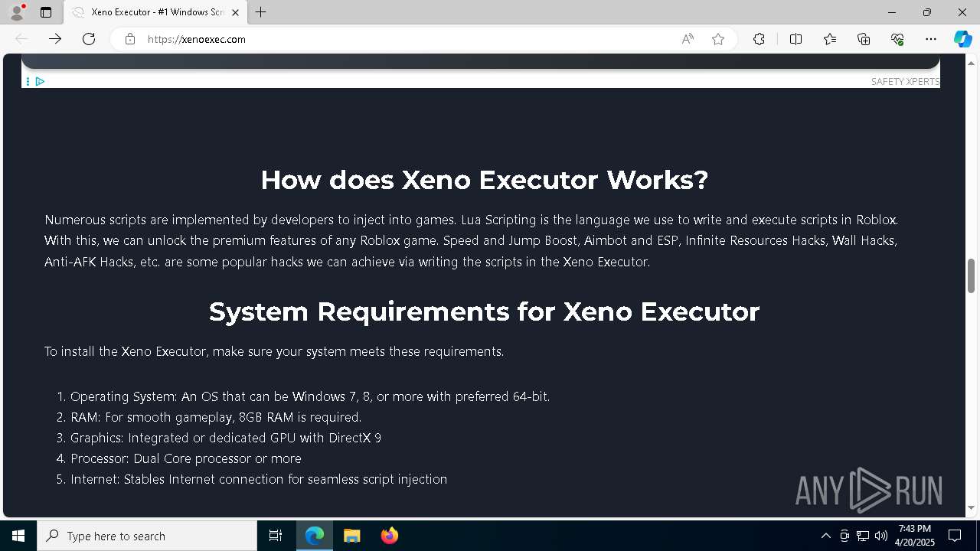Go forward with the arrow button
Screen dimensions: 980x551
(x=55, y=39)
